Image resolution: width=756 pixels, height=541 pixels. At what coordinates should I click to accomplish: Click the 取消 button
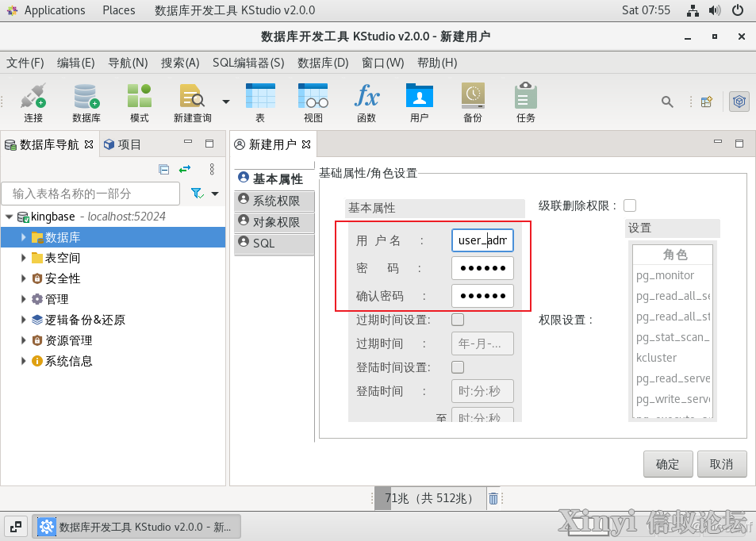coord(722,464)
